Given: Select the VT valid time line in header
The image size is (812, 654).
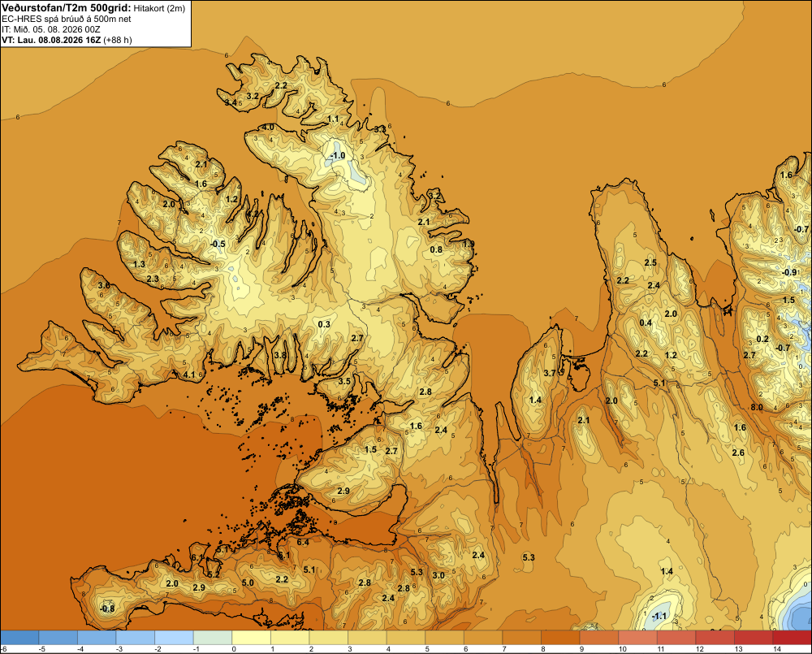Looking at the screenshot, I should 67,40.
